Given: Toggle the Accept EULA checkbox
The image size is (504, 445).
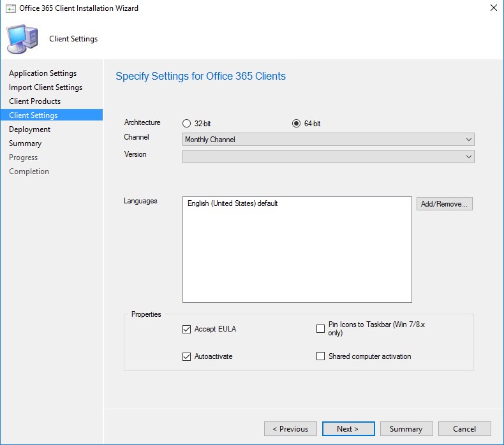Looking at the screenshot, I should coord(186,329).
